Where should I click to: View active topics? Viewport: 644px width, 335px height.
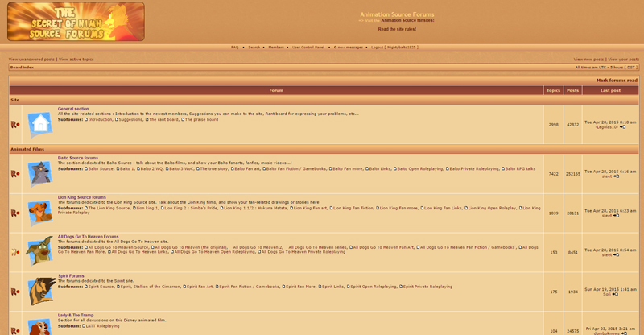click(76, 60)
